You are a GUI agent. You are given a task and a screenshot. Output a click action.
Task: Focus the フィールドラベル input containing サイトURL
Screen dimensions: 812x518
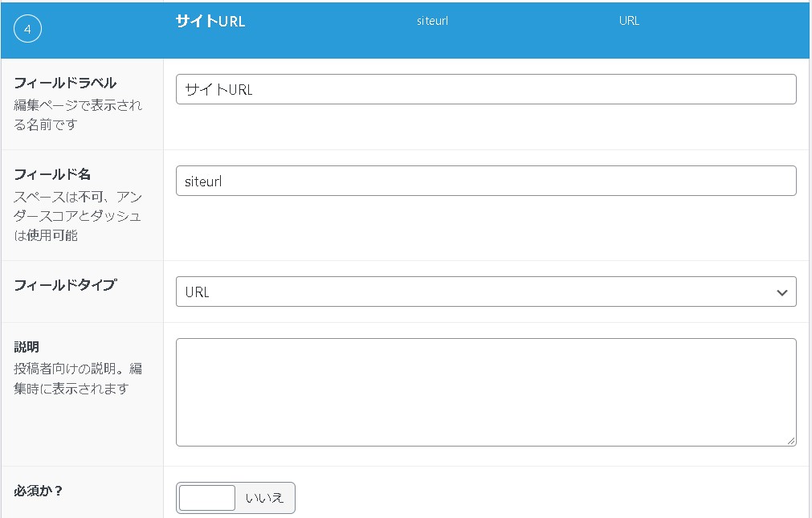(x=485, y=89)
